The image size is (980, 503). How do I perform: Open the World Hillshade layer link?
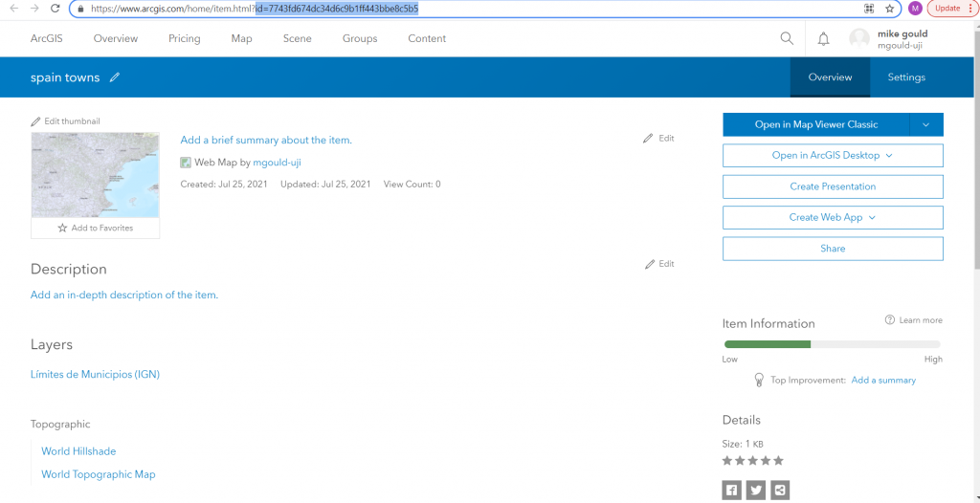click(78, 451)
